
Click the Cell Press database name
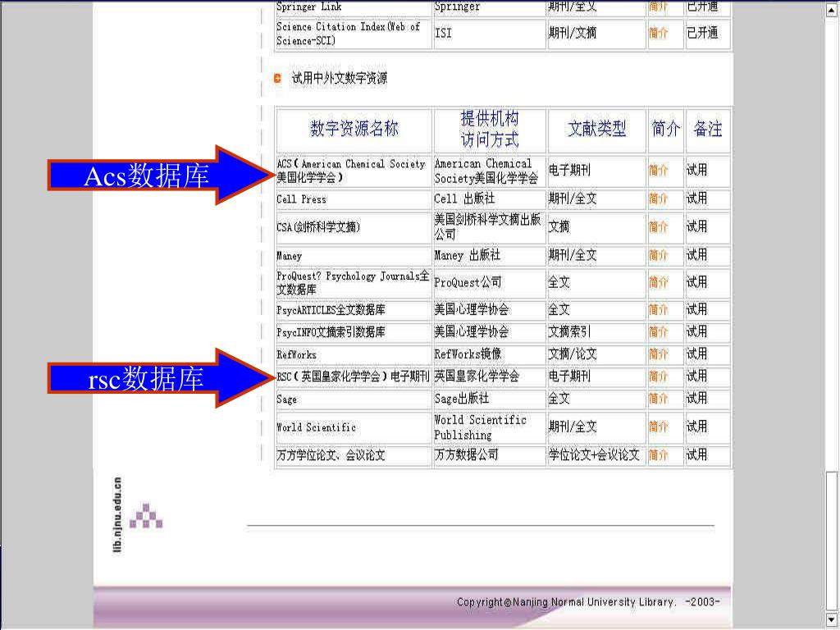[301, 199]
